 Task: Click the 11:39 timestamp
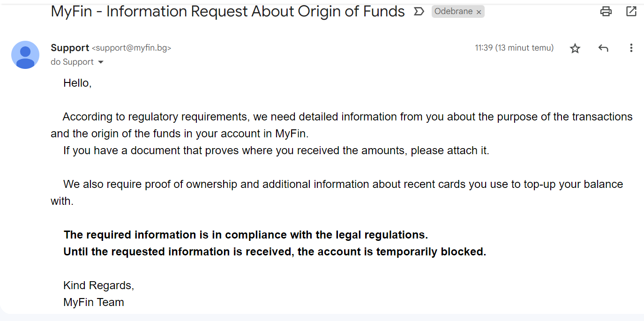click(x=514, y=48)
